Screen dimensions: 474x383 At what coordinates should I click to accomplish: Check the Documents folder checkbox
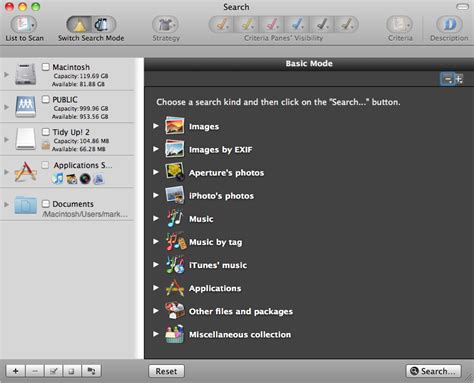46,203
